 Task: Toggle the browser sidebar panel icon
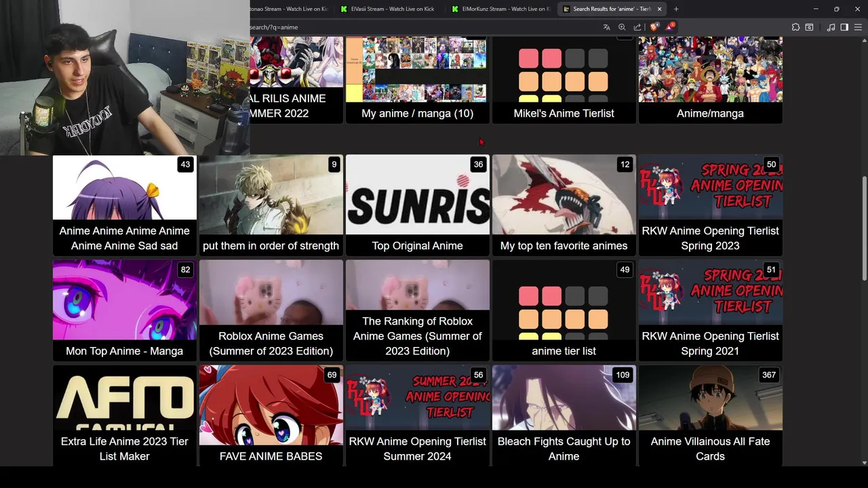click(844, 27)
